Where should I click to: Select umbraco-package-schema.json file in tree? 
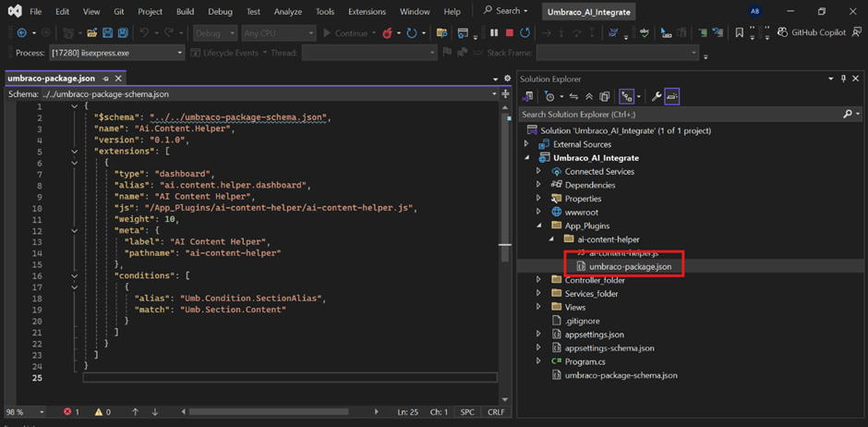[621, 375]
